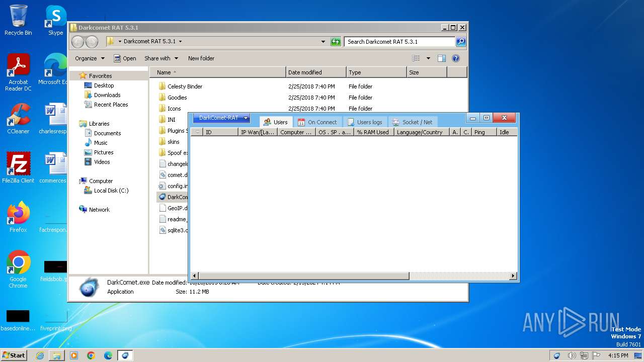Select the FileZilla Client desktop icon
644x362 pixels.
[x=18, y=167]
